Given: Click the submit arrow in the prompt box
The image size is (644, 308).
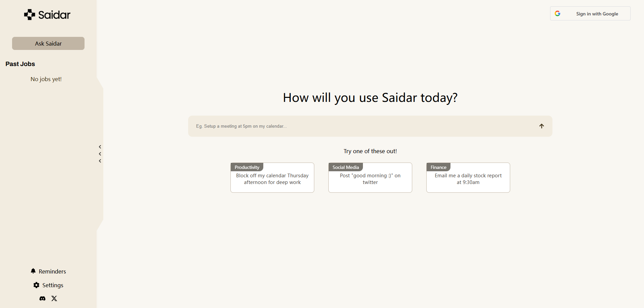Looking at the screenshot, I should (542, 126).
